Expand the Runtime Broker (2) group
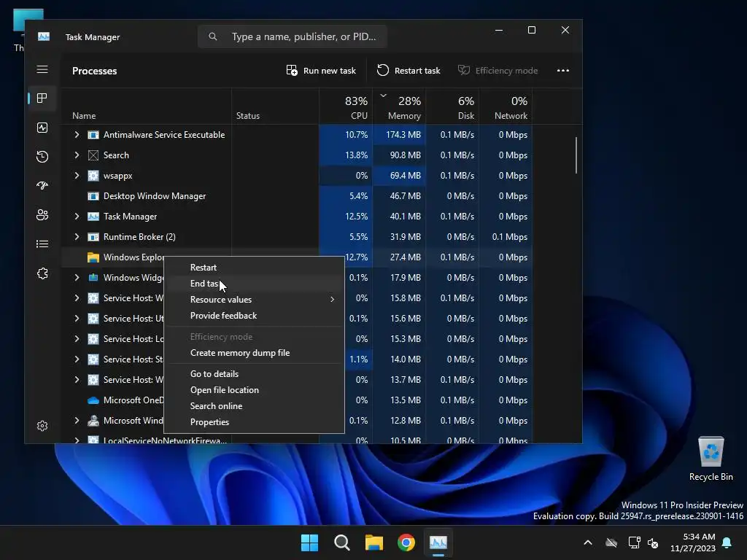 click(x=77, y=237)
